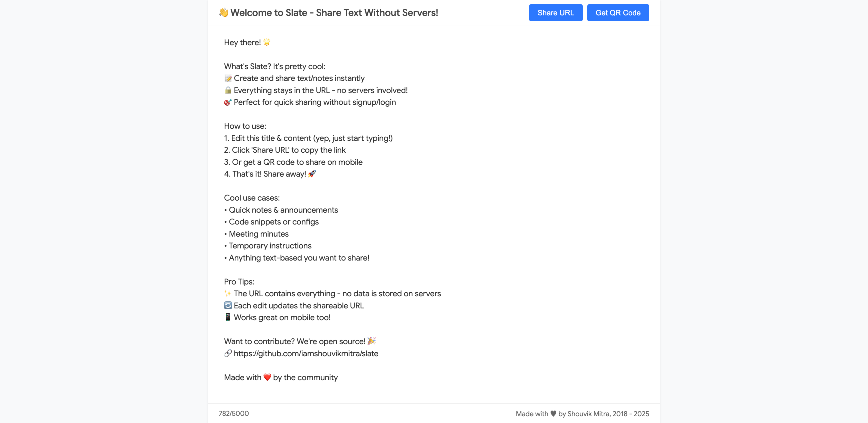
Task: Click the 782/5000 character counter
Action: [234, 414]
